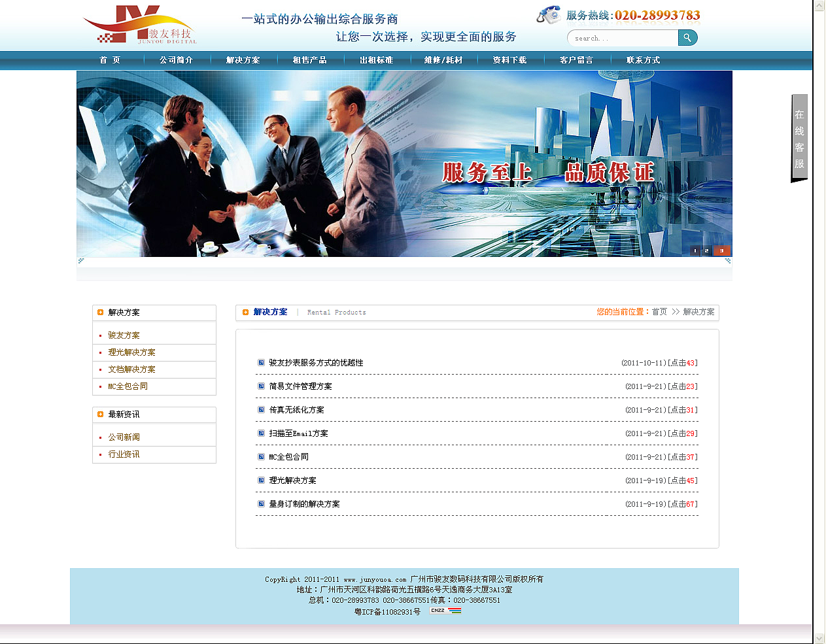Click the blue icon beside 扫描至Email方案
Viewport: 826px width, 644px height.
click(261, 433)
